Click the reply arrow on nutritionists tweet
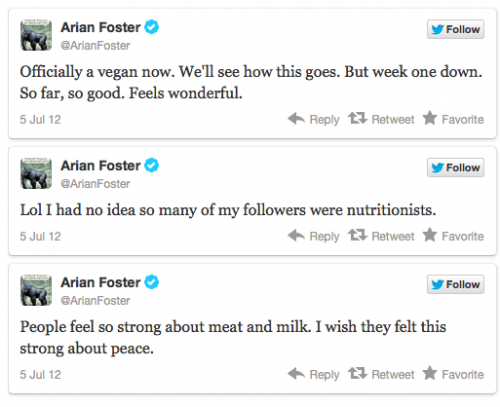The image size is (500, 407). [x=296, y=235]
